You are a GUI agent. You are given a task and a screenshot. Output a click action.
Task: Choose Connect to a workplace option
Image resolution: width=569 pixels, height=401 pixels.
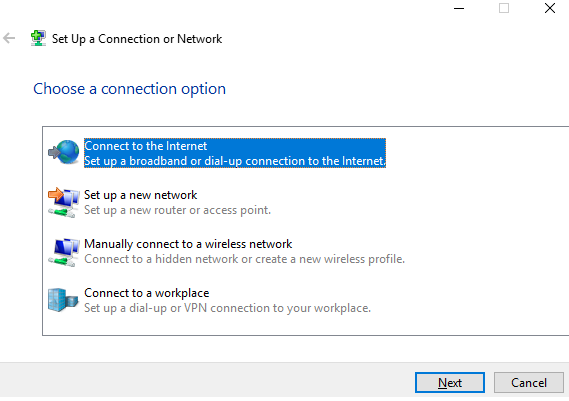(x=147, y=293)
